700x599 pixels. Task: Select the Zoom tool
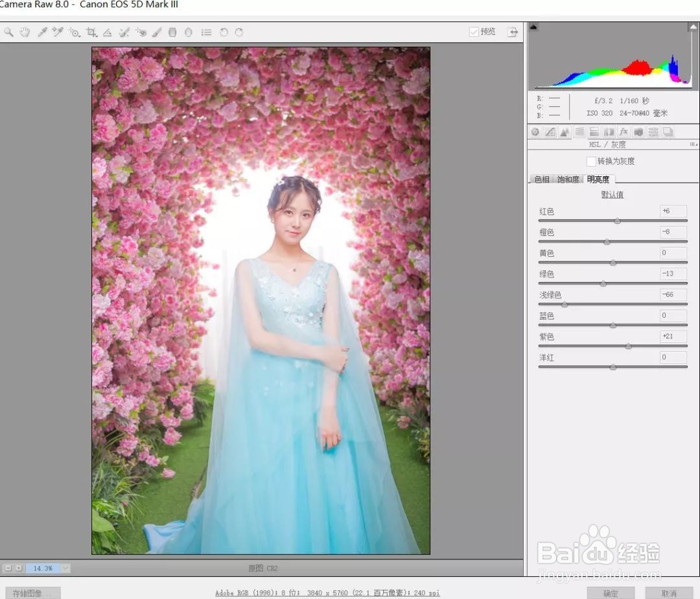[x=8, y=32]
